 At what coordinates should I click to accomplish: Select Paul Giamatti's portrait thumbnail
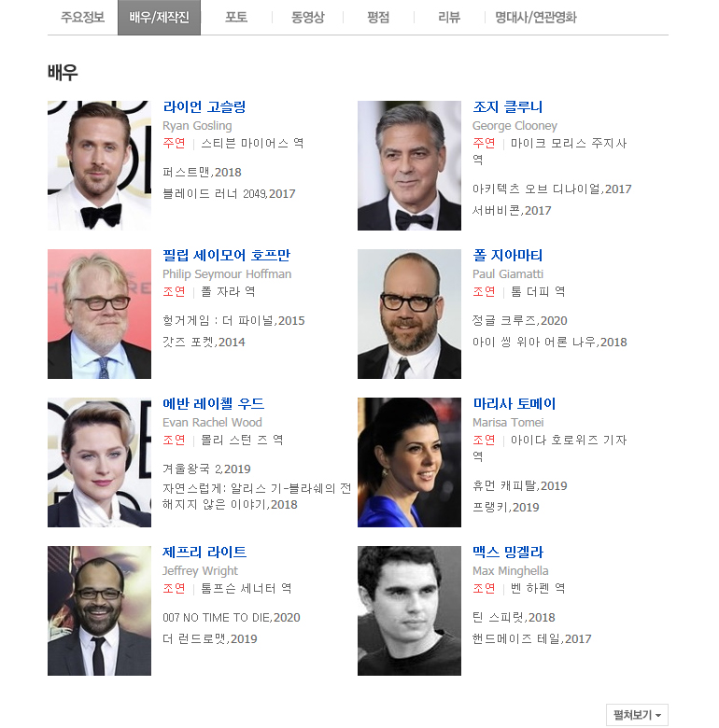(409, 314)
